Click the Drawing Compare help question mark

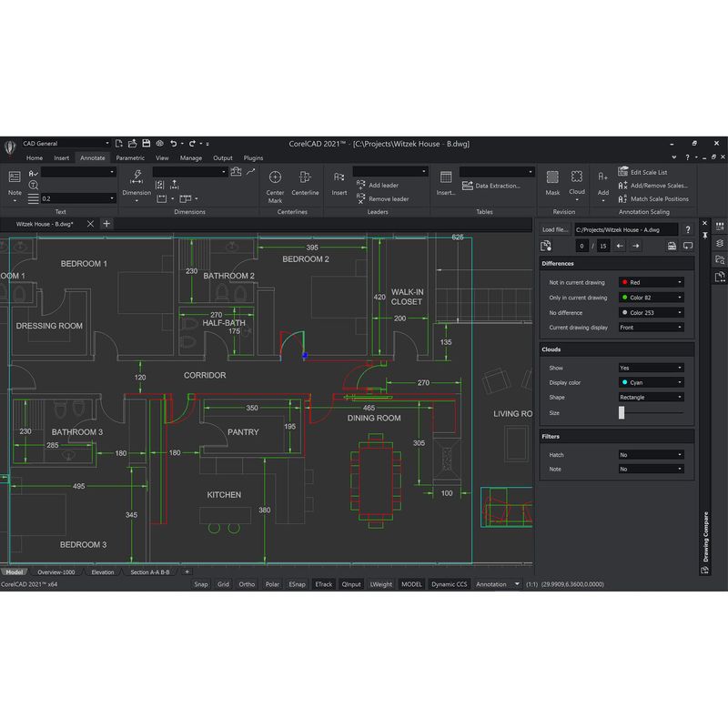pyautogui.click(x=688, y=229)
